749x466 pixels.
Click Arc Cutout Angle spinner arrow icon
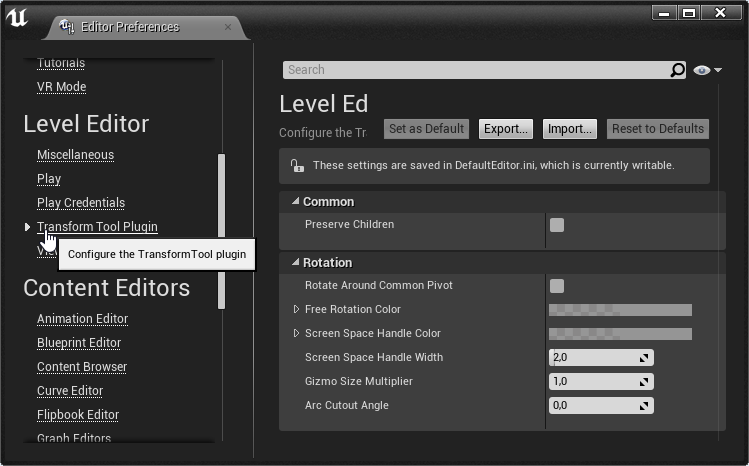(644, 405)
